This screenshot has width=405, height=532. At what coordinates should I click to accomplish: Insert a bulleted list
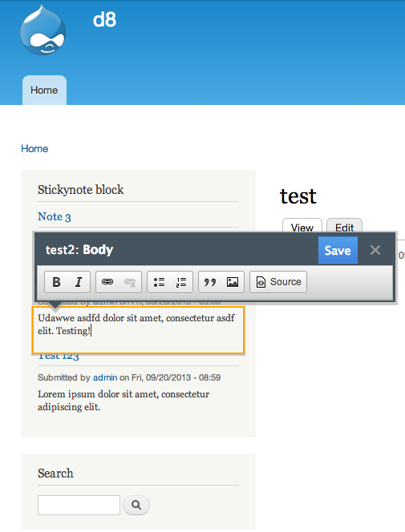click(159, 282)
